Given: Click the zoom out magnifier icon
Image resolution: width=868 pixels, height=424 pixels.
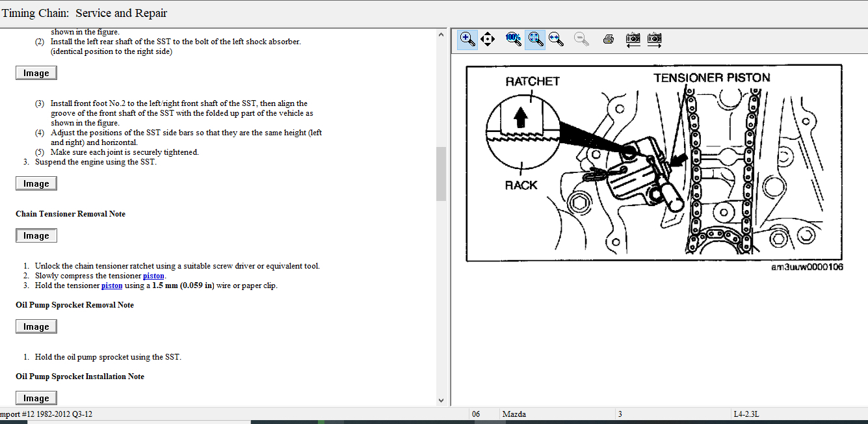Looking at the screenshot, I should tap(582, 39).
